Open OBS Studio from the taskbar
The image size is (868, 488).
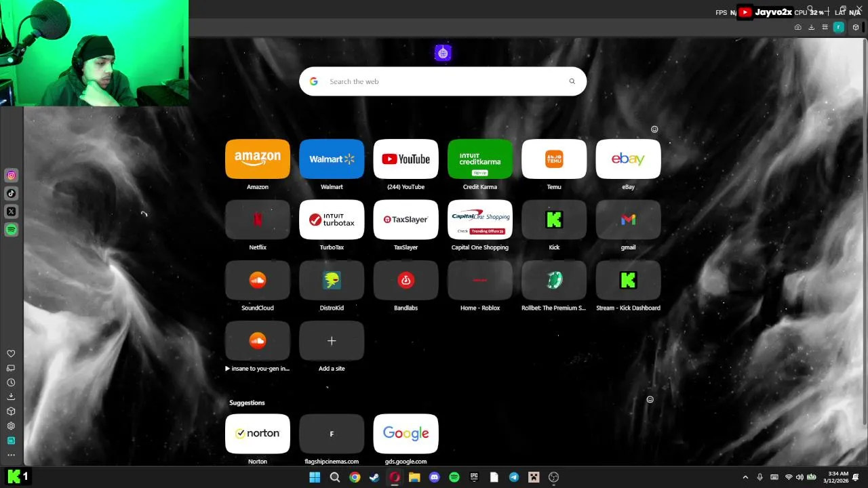[x=553, y=477]
